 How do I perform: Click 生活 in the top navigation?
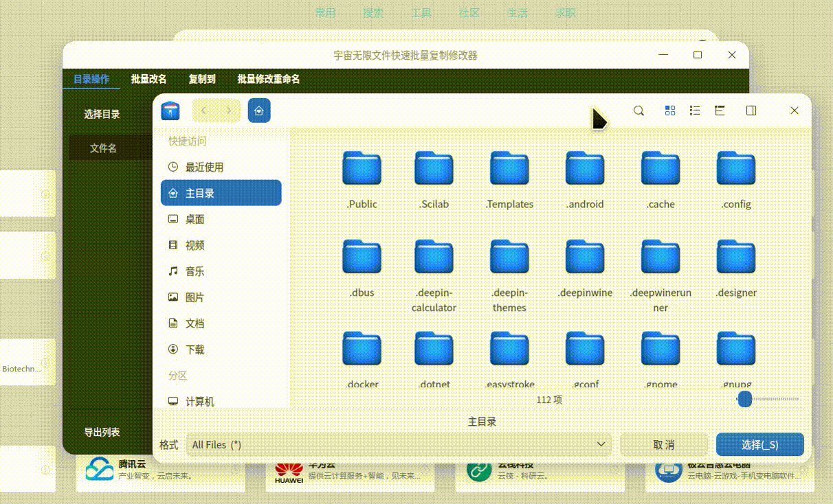518,12
